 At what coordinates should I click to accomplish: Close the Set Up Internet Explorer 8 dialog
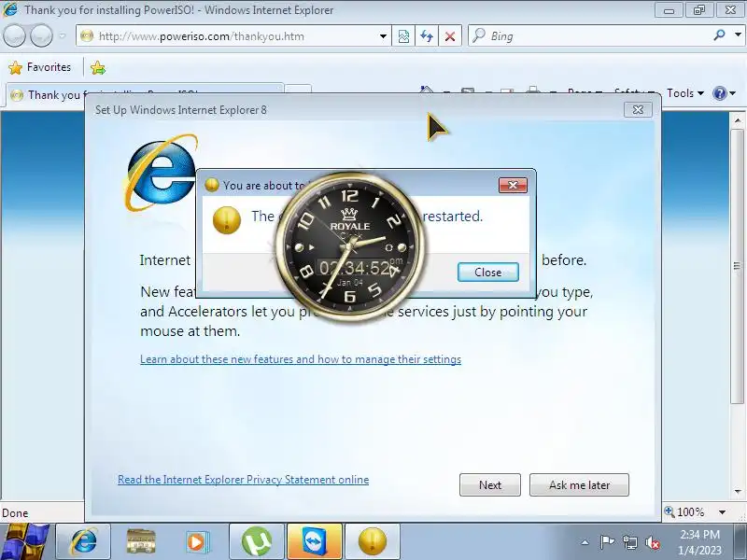coord(638,110)
